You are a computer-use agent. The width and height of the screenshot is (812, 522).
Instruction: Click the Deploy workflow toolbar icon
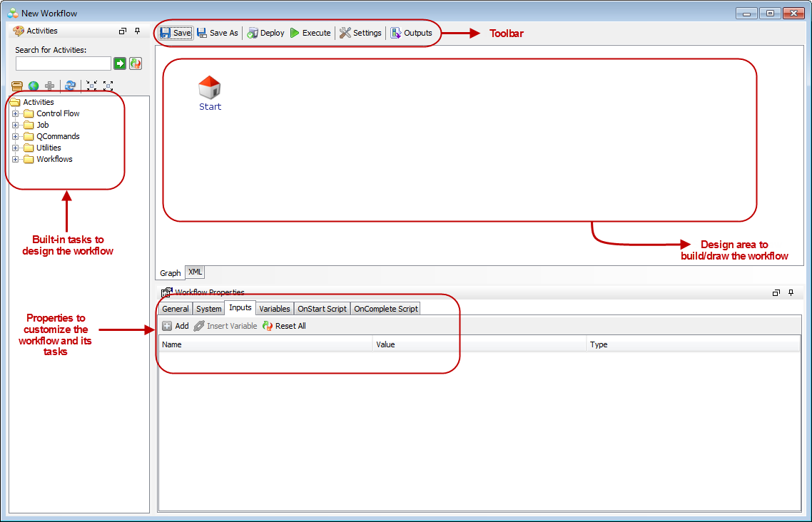pos(265,33)
